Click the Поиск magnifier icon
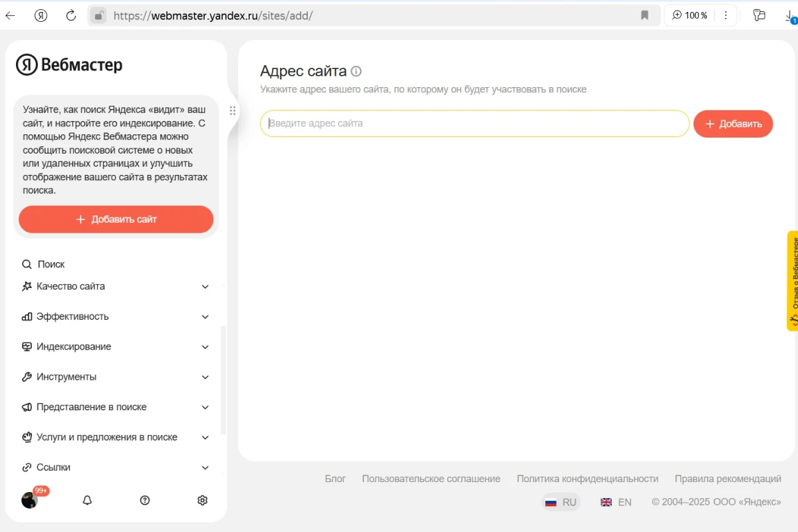The width and height of the screenshot is (798, 532). (27, 264)
